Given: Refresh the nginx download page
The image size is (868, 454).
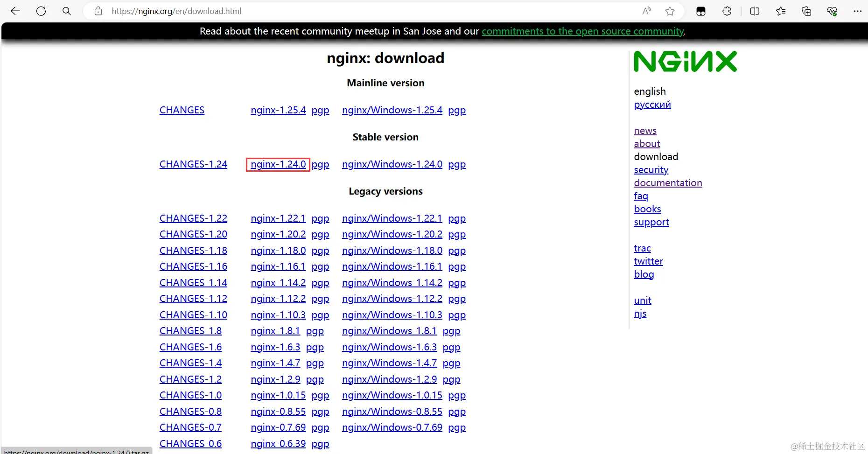Looking at the screenshot, I should click(x=41, y=11).
